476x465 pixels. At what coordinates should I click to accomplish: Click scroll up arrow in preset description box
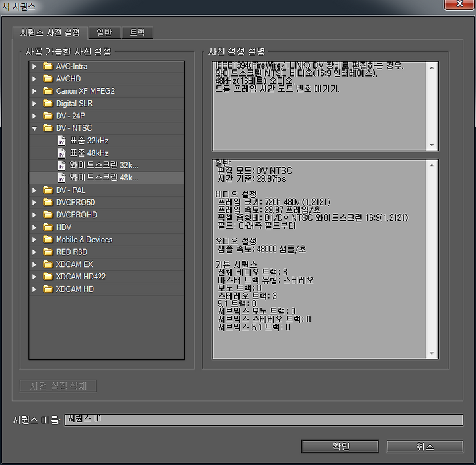click(432, 68)
